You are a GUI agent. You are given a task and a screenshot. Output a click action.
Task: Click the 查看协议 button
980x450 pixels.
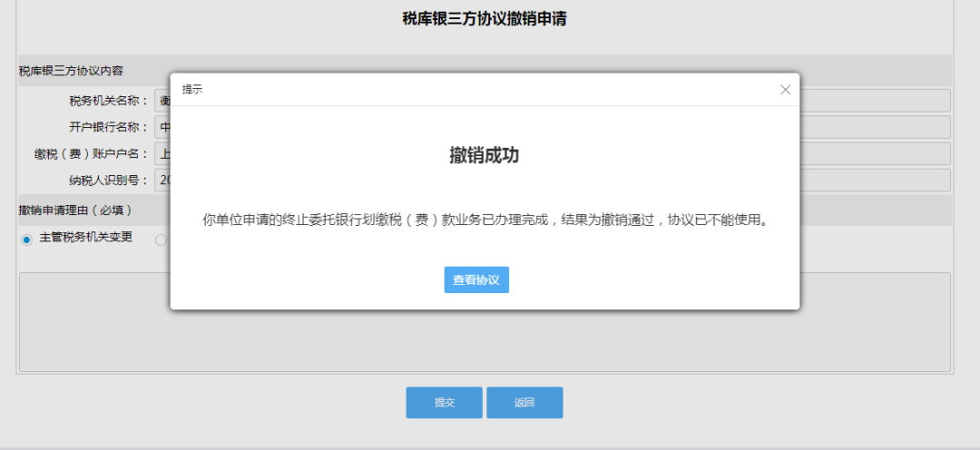pyautogui.click(x=476, y=280)
